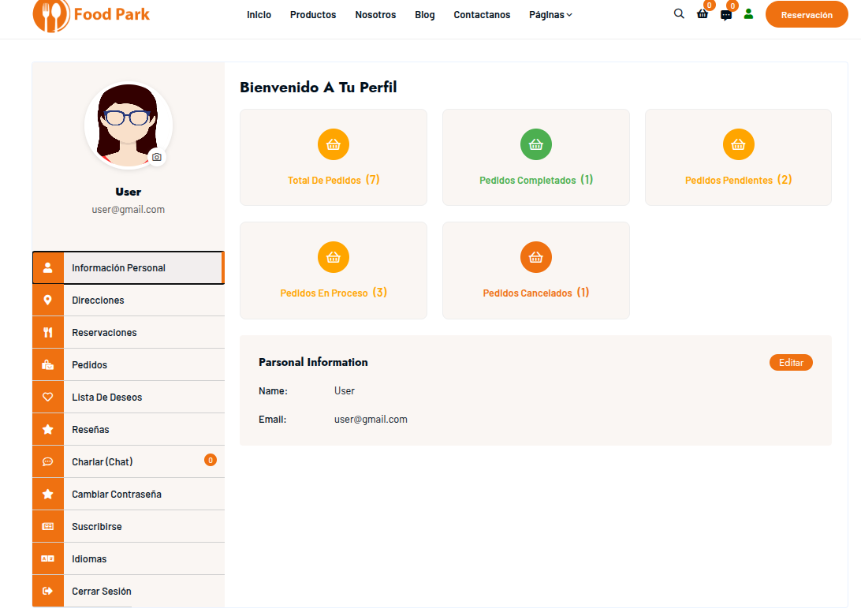Open Idiomas language option in sidebar
This screenshot has width=861, height=616.
(89, 559)
